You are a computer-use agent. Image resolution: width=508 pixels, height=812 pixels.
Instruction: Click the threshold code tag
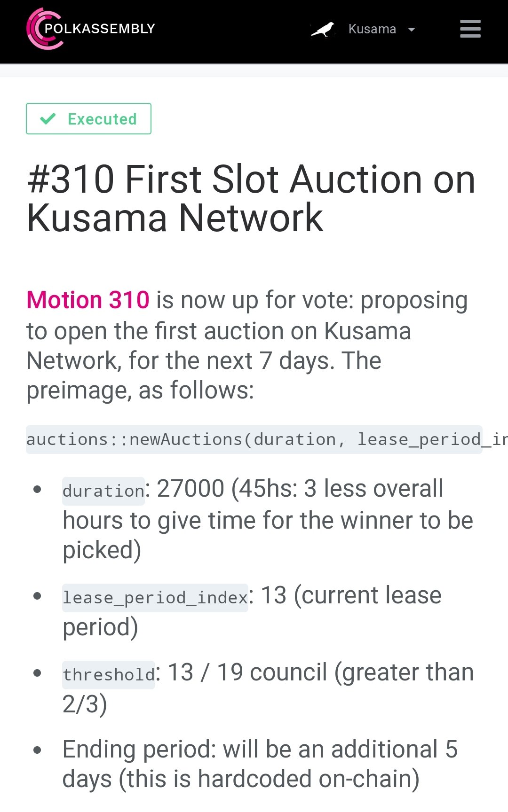[109, 674]
